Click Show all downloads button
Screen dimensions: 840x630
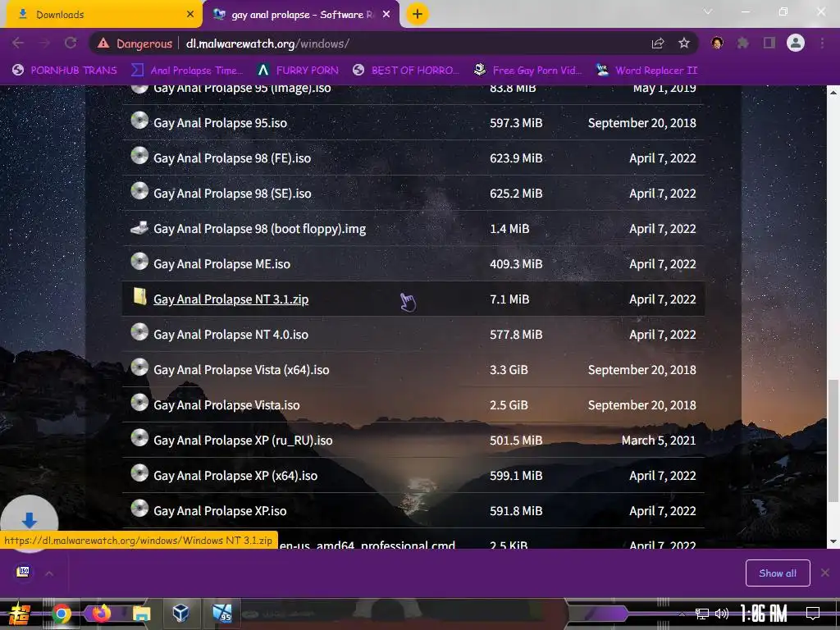(x=778, y=573)
